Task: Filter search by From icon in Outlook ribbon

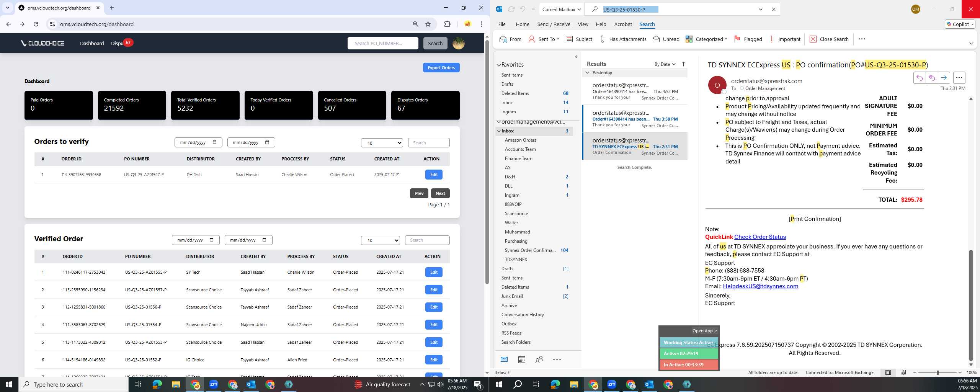Action: click(510, 39)
